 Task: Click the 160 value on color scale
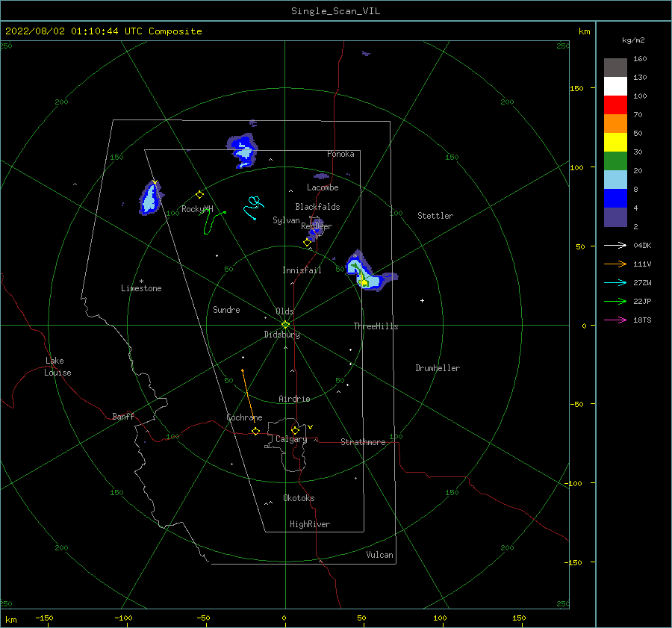click(x=640, y=59)
